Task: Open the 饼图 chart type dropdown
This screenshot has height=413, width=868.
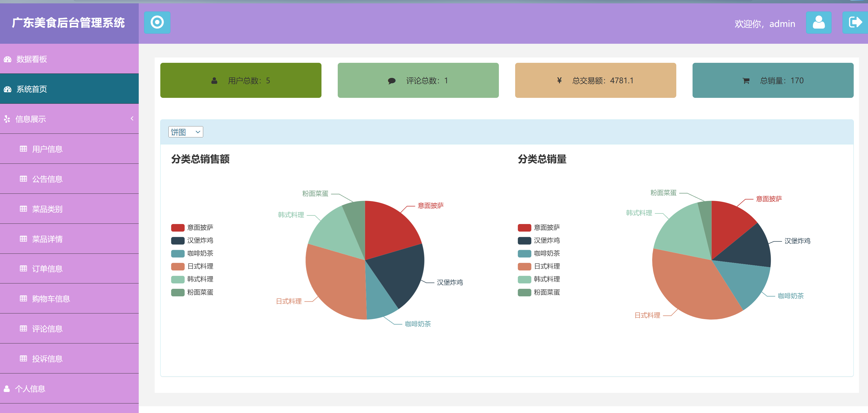Action: tap(185, 131)
